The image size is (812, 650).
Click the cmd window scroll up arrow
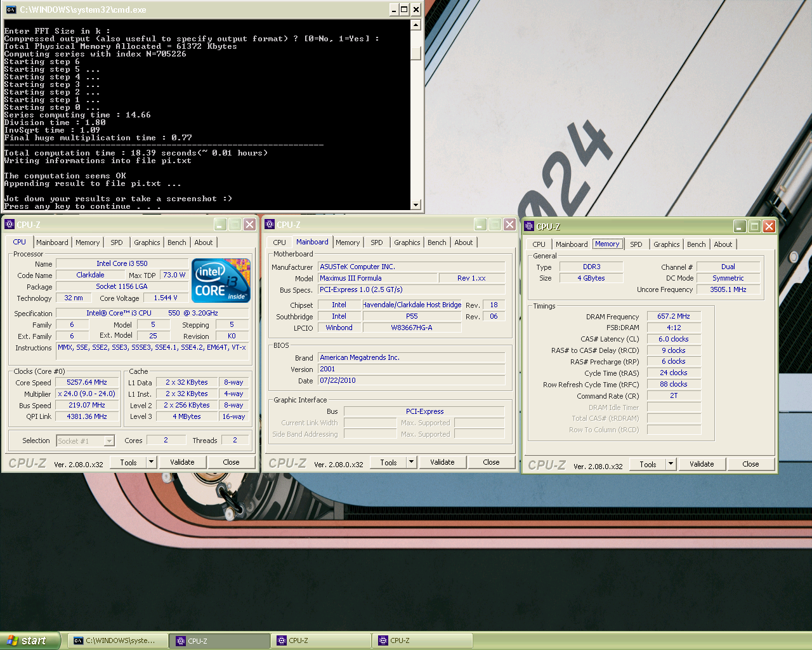pyautogui.click(x=416, y=25)
